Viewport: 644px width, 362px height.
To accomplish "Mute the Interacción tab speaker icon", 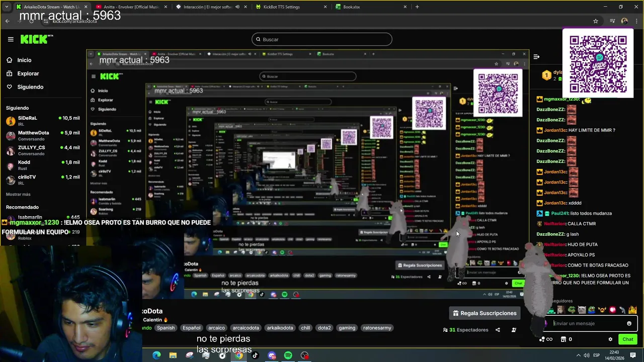I will pyautogui.click(x=237, y=7).
